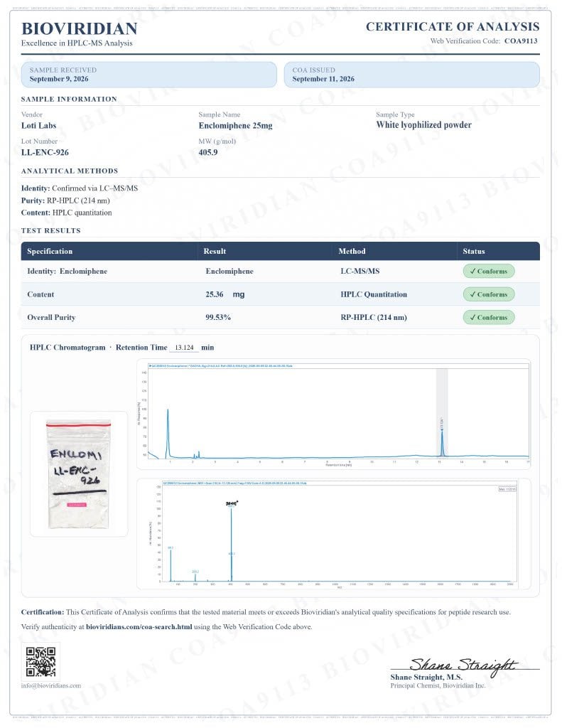Click the lot number LL-ENC-926
Viewport: 562px width, 728px height.
pos(45,152)
